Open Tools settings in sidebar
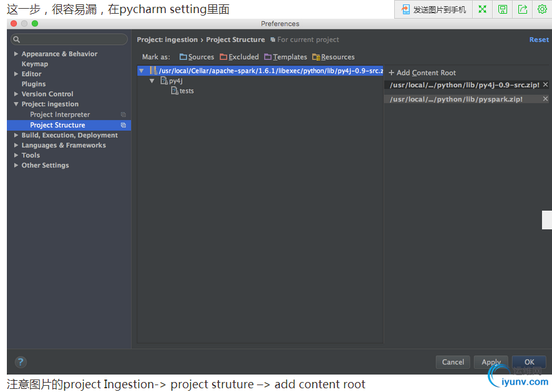The width and height of the screenshot is (552, 392). tap(31, 155)
